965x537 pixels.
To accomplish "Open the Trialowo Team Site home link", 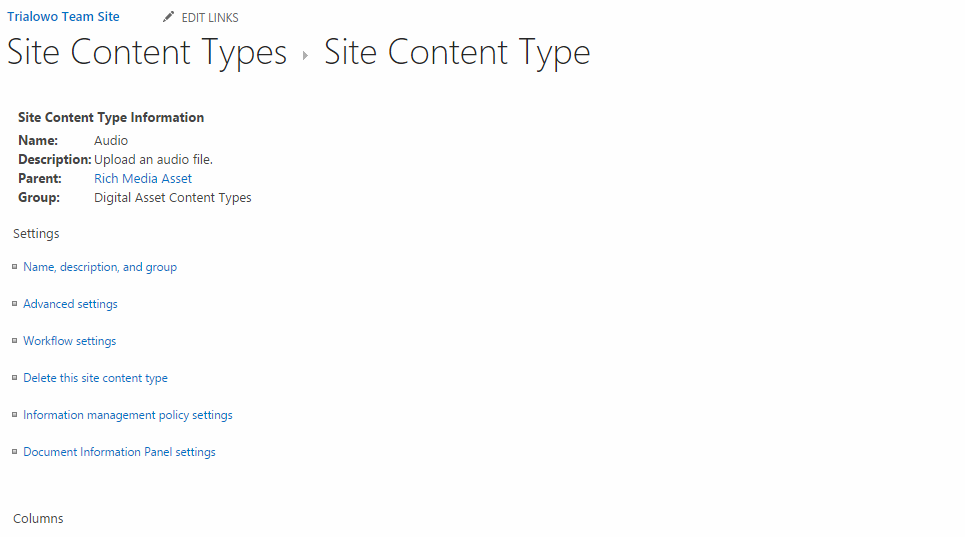I will 63,17.
